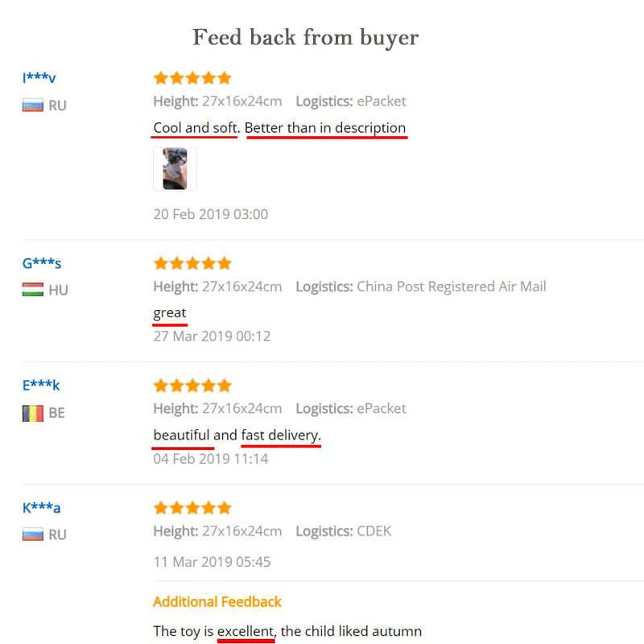Viewport: 644px width, 644px height.
Task: Click the 'The toy is excellent' feedback text
Action: coord(287,631)
